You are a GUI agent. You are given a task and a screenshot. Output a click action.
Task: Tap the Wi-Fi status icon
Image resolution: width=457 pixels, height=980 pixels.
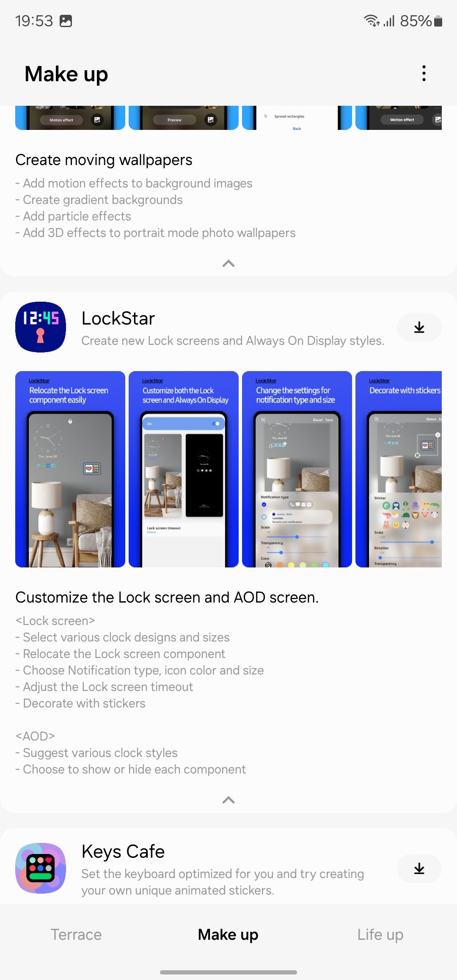pos(372,21)
